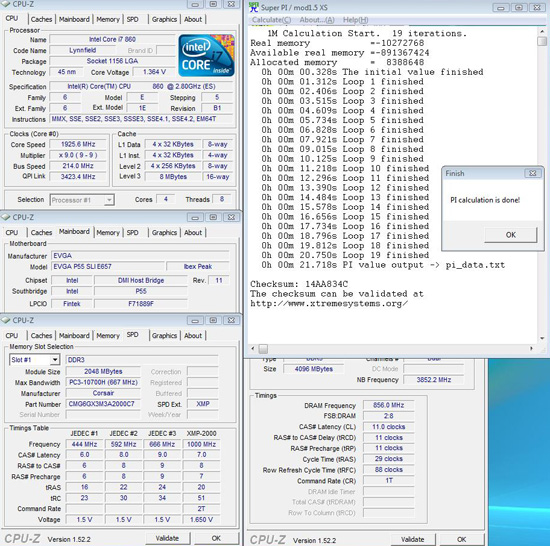550x546 pixels.
Task: Click the Core Voltage value 1.364 V
Action: 154,72
